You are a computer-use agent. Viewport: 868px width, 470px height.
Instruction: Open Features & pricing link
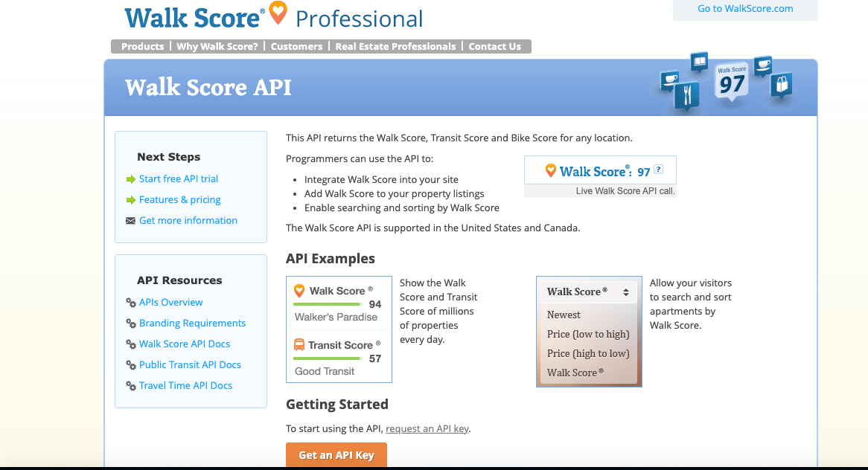click(x=179, y=200)
